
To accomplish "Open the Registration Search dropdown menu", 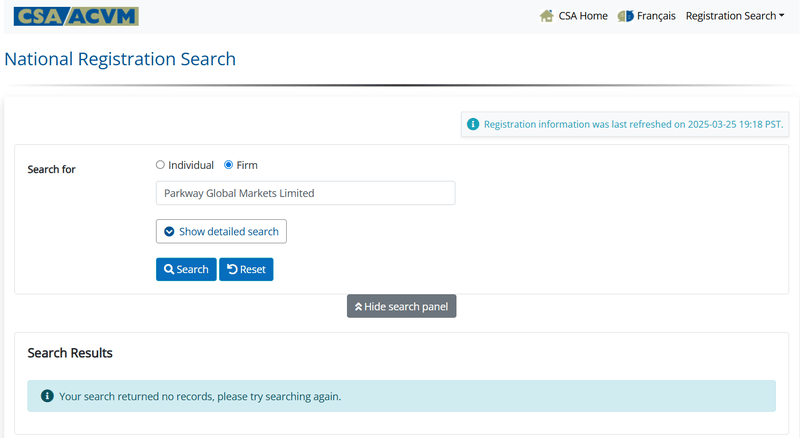I will tap(735, 16).
